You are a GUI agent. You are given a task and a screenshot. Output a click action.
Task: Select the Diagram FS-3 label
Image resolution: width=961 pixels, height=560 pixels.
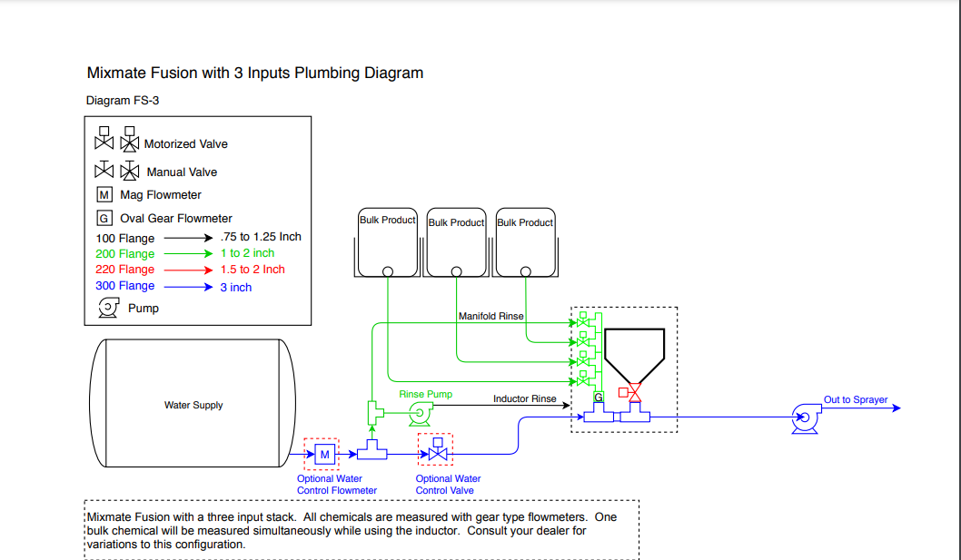tap(124, 101)
